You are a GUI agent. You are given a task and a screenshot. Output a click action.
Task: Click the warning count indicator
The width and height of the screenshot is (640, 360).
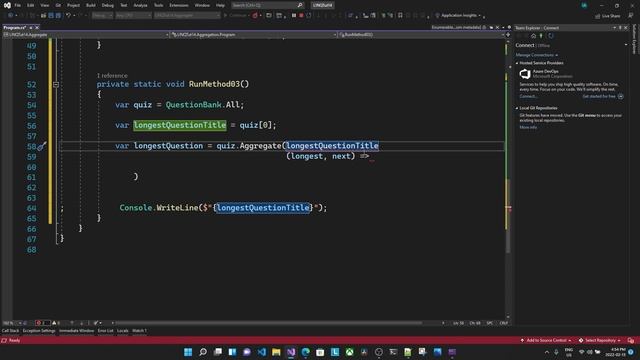click(x=56, y=323)
